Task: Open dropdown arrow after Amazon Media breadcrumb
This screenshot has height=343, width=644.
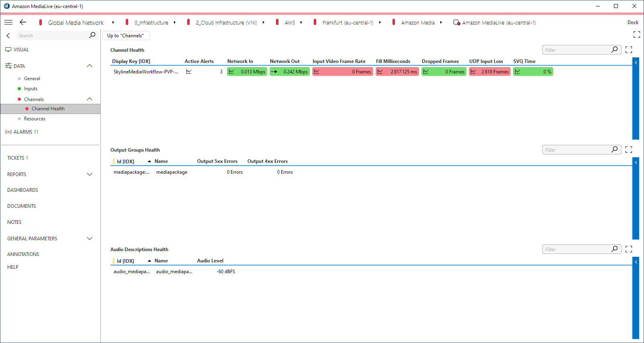Action: click(441, 22)
